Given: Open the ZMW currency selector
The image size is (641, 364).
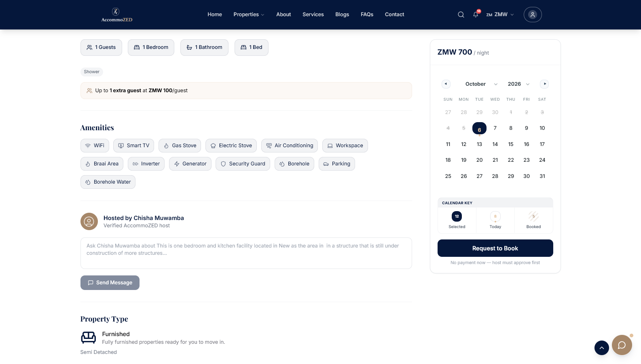Looking at the screenshot, I should pyautogui.click(x=500, y=15).
